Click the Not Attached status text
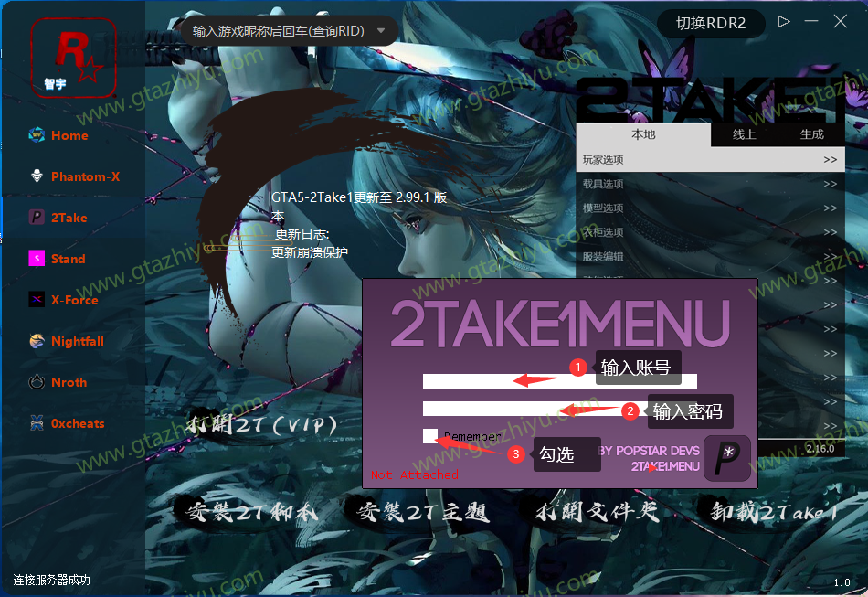Screen dimensions: 868x597 415,474
